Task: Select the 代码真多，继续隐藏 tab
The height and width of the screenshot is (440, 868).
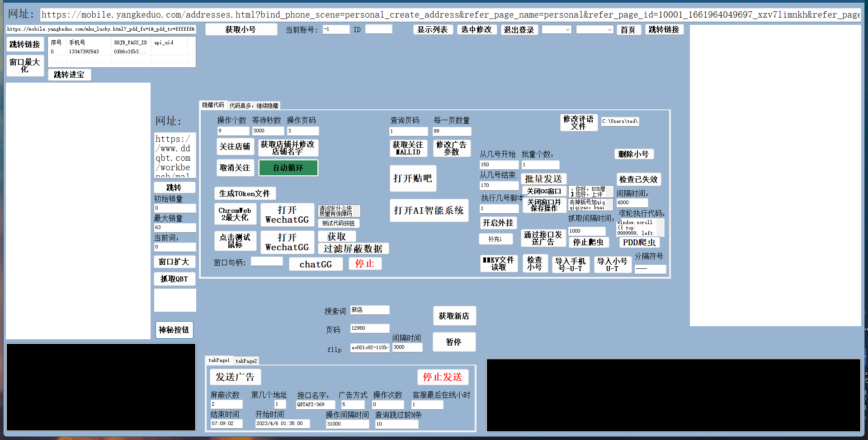Action: [x=254, y=106]
